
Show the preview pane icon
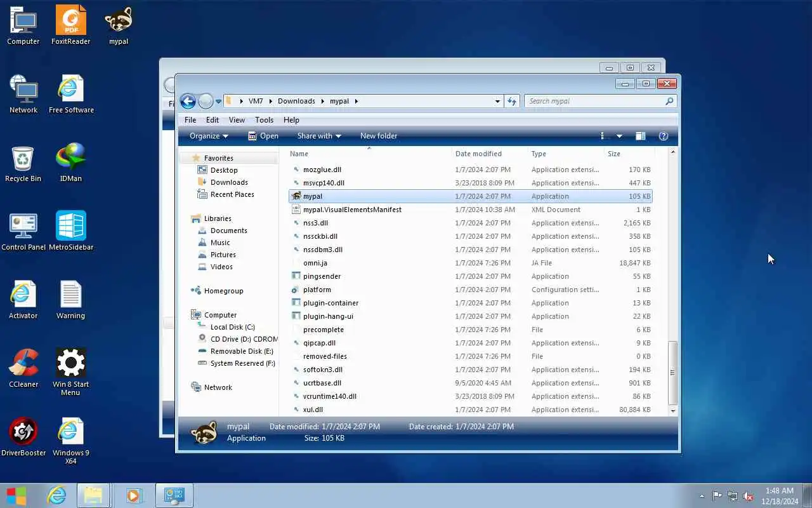coord(641,136)
